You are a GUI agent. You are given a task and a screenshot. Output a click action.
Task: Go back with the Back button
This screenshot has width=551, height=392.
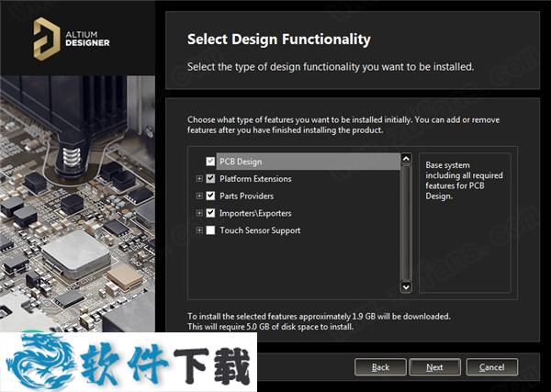pyautogui.click(x=380, y=367)
